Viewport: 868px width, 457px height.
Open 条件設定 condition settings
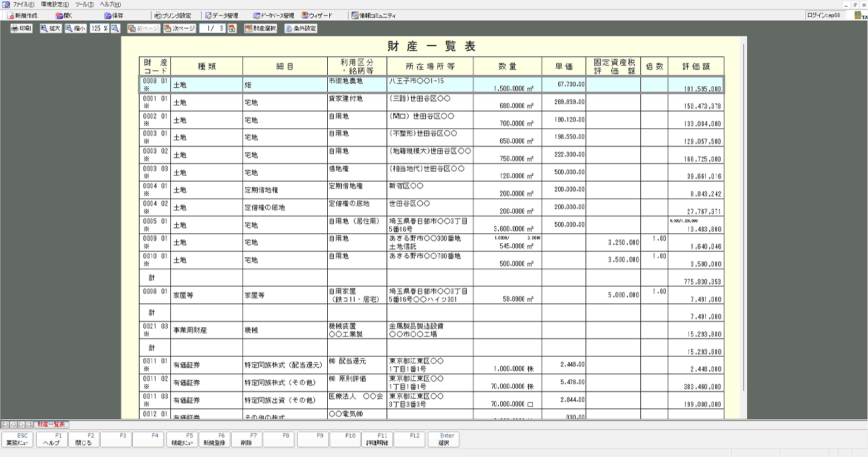300,29
